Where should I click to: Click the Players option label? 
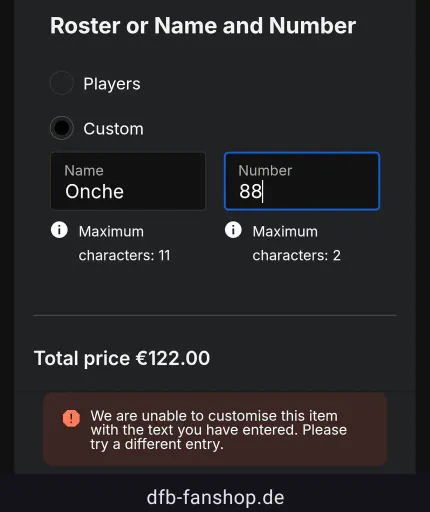(x=112, y=84)
